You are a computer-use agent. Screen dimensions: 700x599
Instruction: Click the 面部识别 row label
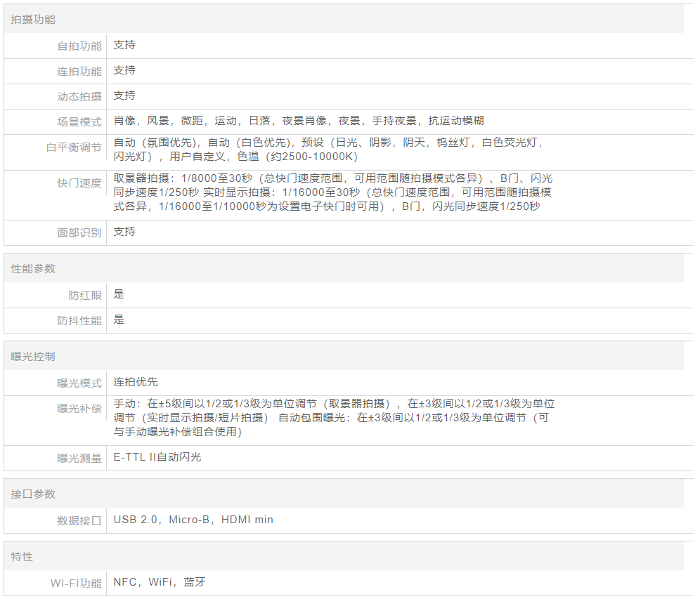coord(79,233)
